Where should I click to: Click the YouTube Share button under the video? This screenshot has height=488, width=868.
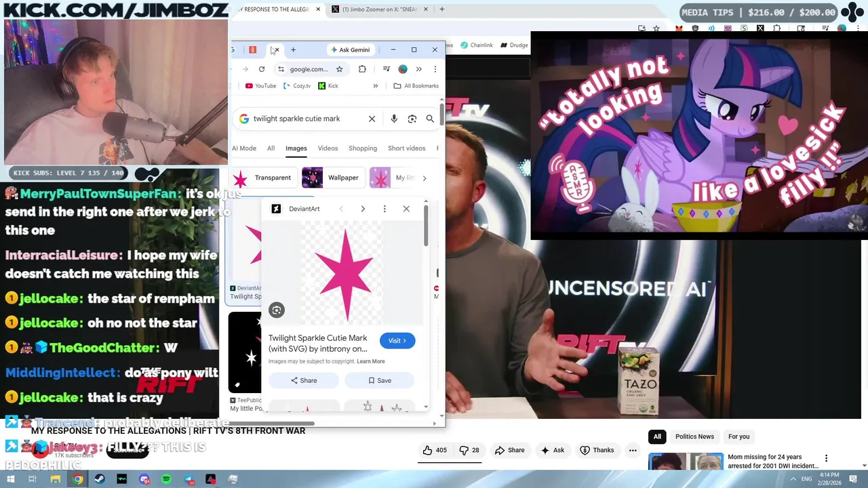(509, 450)
